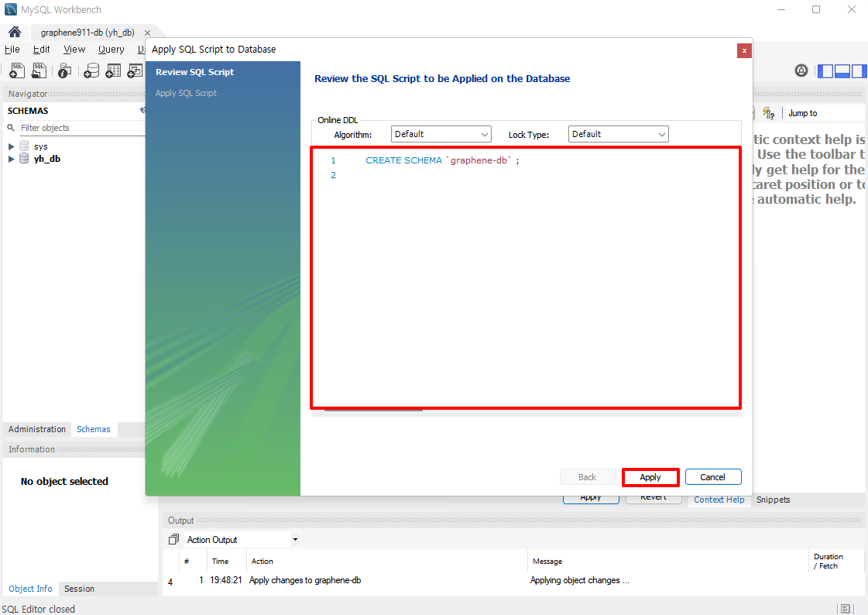Expand the yh_db schema tree node
Screen dimensions: 868x615
pyautogui.click(x=11, y=159)
